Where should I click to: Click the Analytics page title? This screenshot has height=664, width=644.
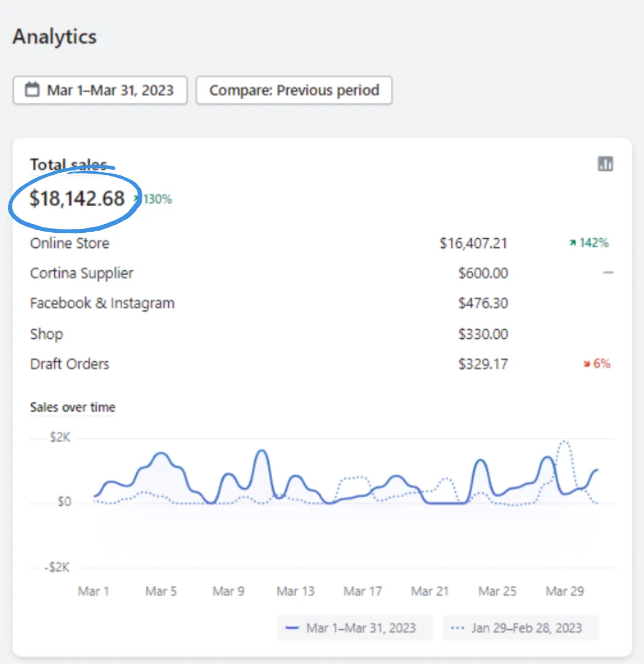55,36
